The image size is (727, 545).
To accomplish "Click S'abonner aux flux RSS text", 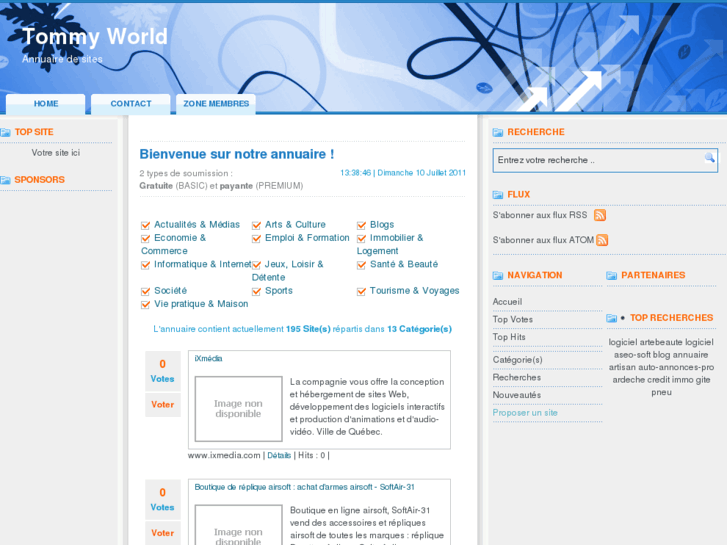I will (540, 215).
